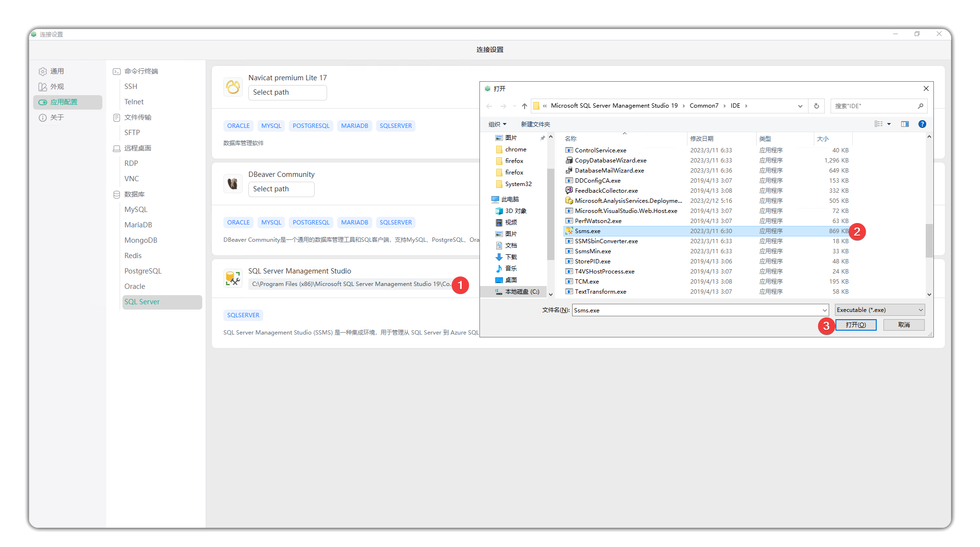
Task: Click the refresh button beside address bar
Action: (x=817, y=106)
